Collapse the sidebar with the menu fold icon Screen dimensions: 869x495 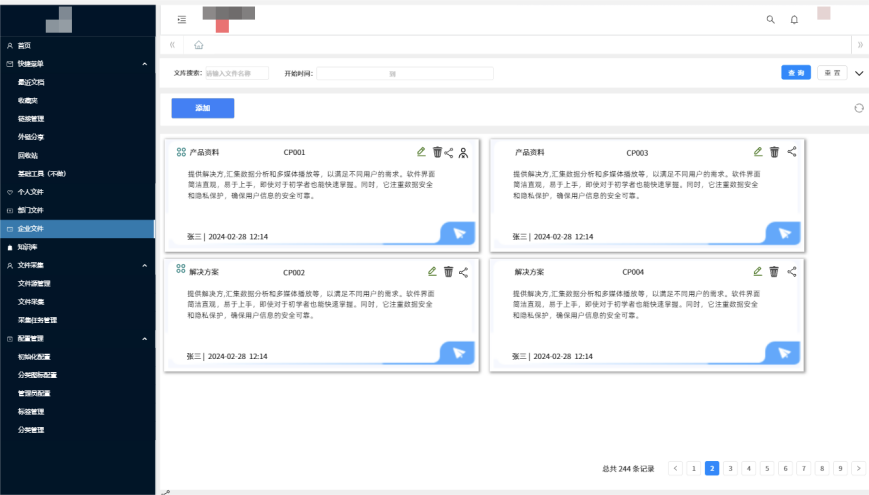coord(181,19)
